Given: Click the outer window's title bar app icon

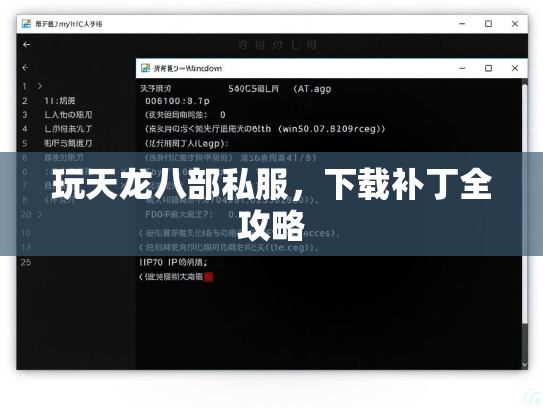Looking at the screenshot, I should click(x=26, y=24).
